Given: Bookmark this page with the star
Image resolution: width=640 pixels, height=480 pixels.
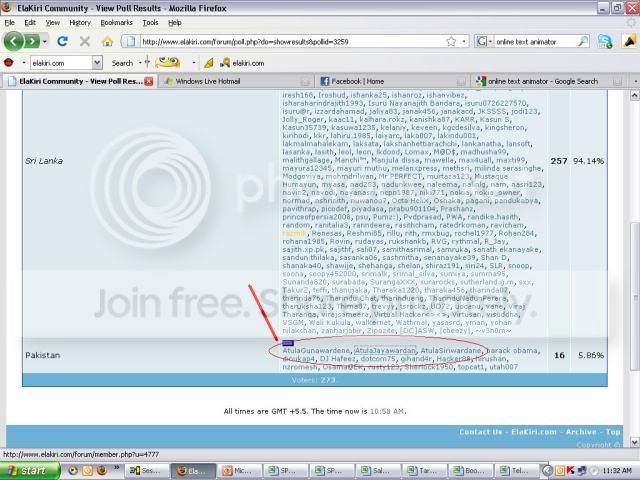Looking at the screenshot, I should click(x=451, y=41).
